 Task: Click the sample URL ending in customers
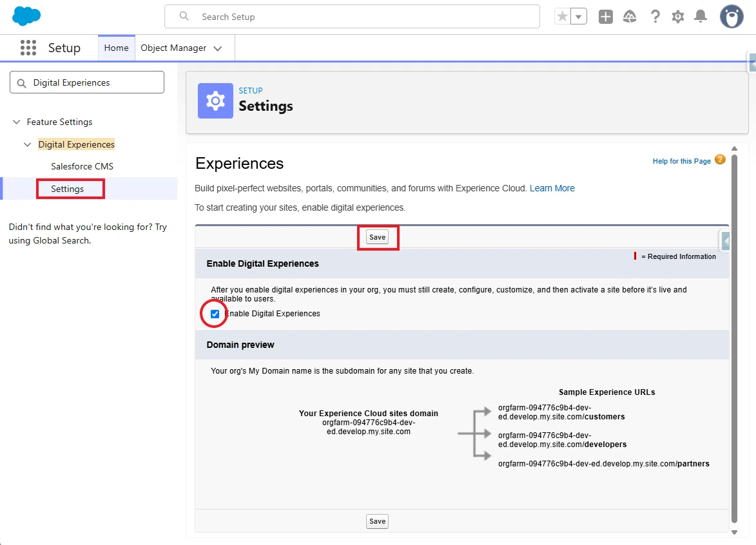[x=561, y=412]
